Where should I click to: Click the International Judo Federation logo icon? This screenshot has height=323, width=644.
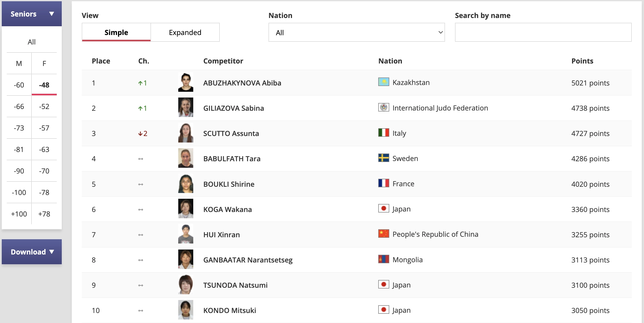click(x=383, y=107)
